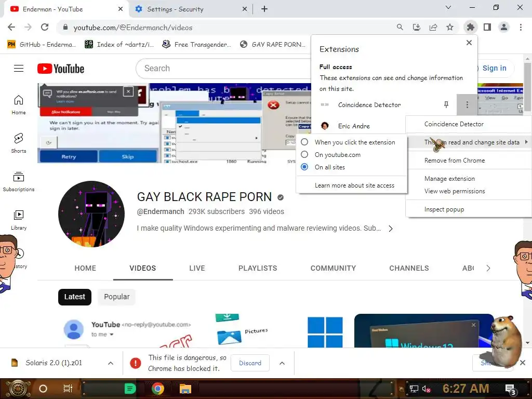
Task: Open the CHANNELS channel tab
Action: click(409, 268)
